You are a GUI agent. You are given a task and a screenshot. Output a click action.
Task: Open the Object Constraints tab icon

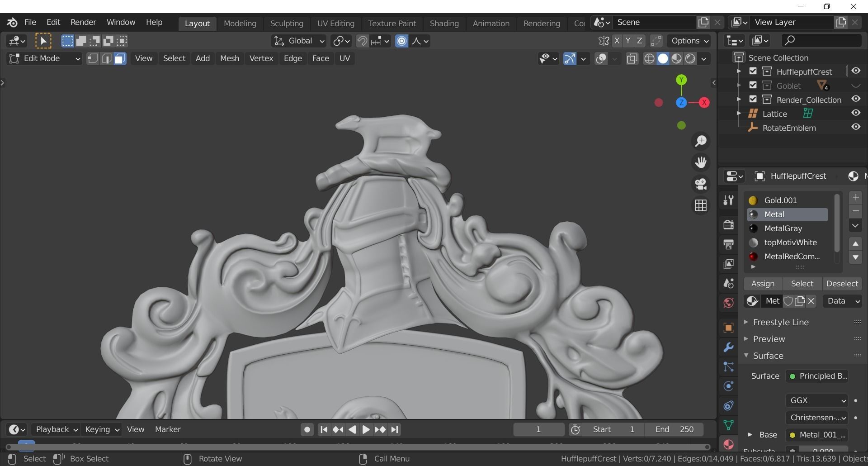(728, 405)
